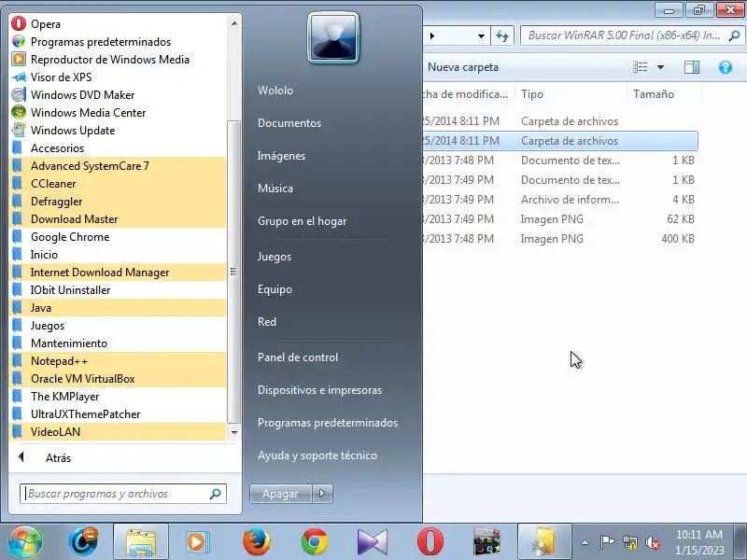
Task: Click Equipo in Start menu
Action: 275,289
